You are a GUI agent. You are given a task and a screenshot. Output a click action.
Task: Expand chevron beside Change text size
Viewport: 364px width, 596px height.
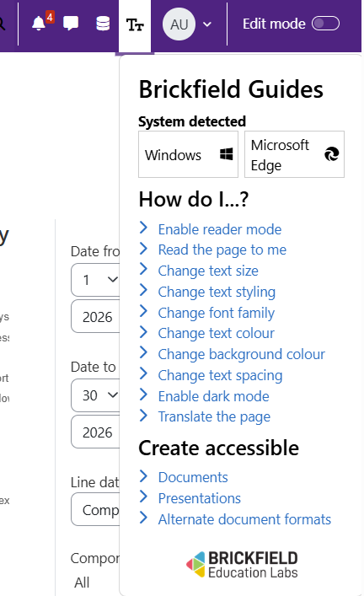(x=143, y=269)
